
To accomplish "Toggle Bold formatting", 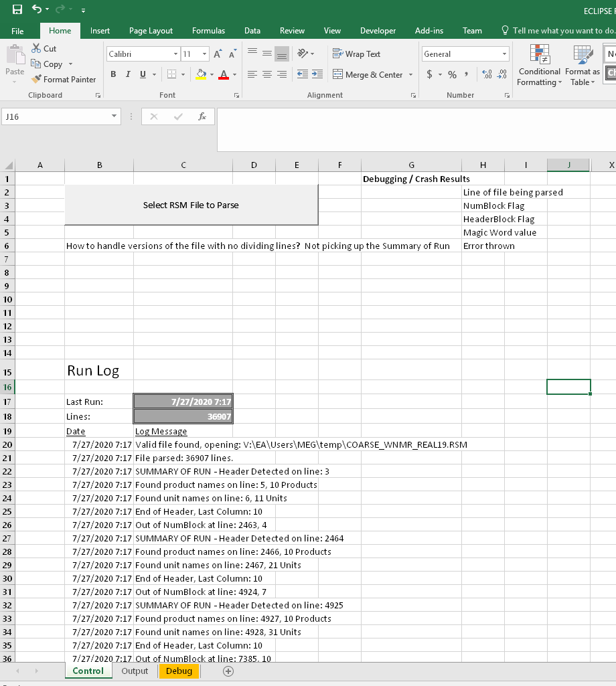I will [114, 74].
